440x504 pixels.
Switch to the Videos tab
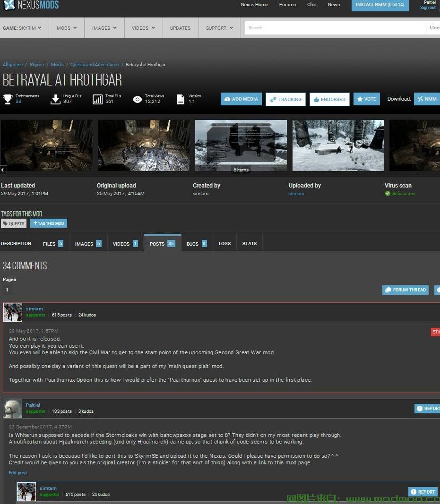point(125,244)
